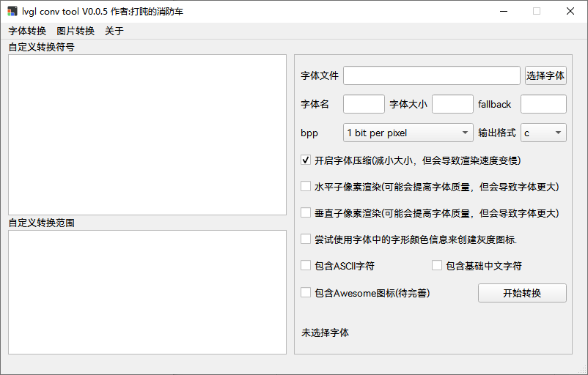Check 包含ASCII字符 option
This screenshot has width=588, height=375.
[x=306, y=265]
